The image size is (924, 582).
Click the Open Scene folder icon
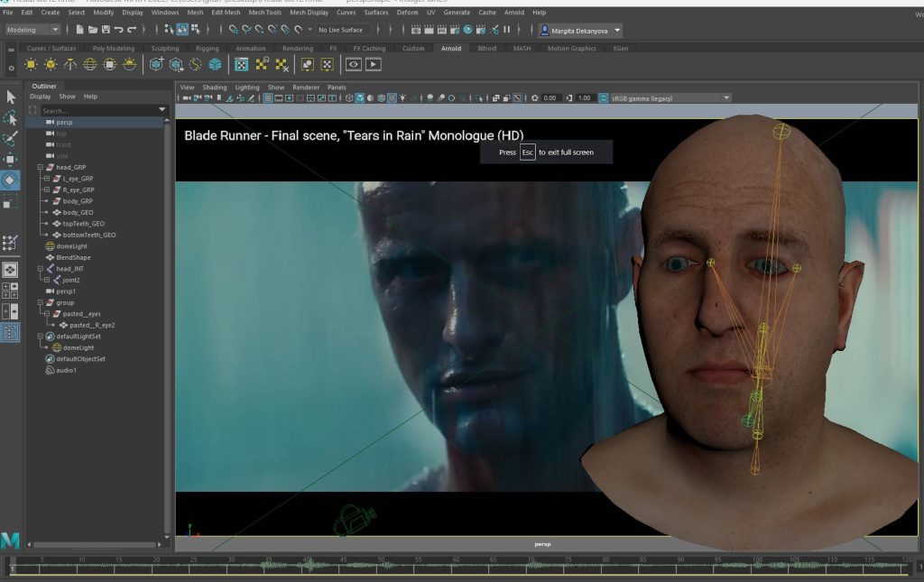93,30
